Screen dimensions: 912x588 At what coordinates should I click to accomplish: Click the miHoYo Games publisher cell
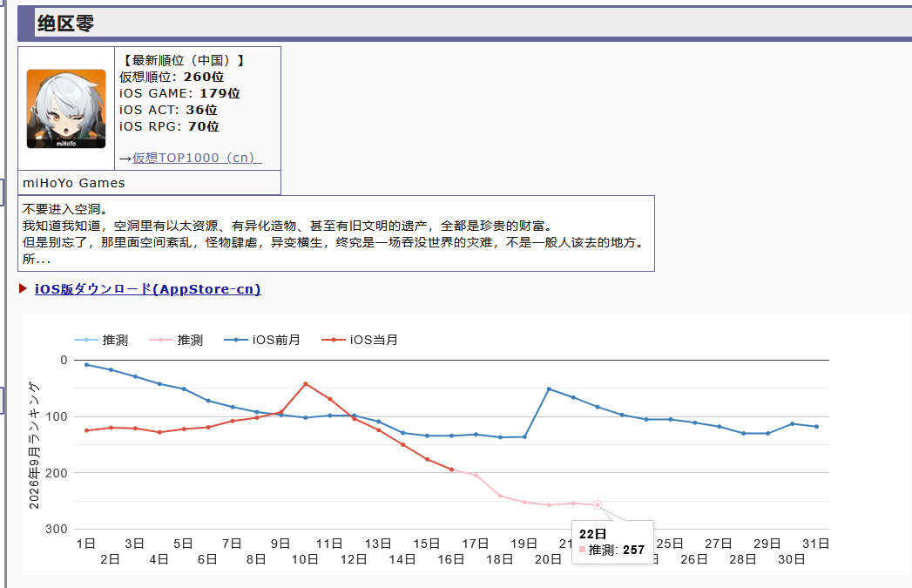click(x=150, y=183)
